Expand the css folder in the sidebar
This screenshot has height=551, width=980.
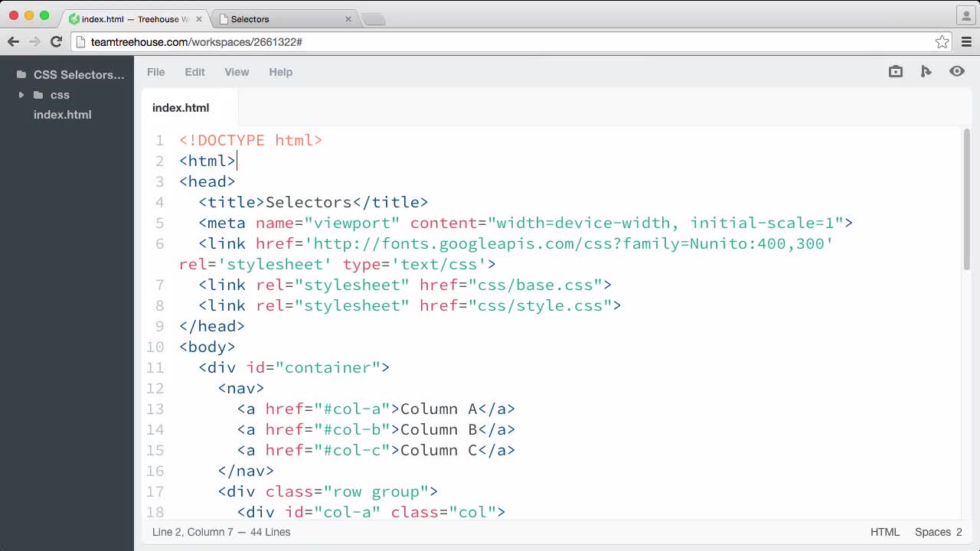tap(21, 95)
